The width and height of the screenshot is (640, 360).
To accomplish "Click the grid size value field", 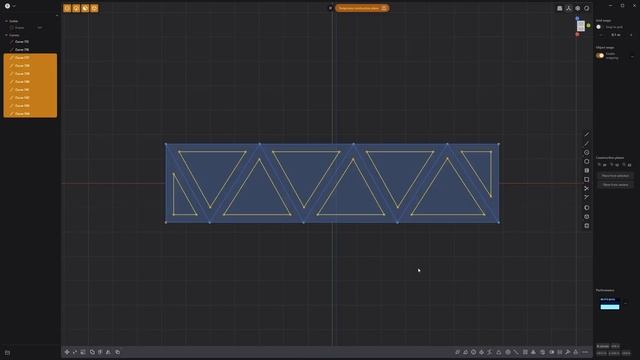I will tap(616, 35).
